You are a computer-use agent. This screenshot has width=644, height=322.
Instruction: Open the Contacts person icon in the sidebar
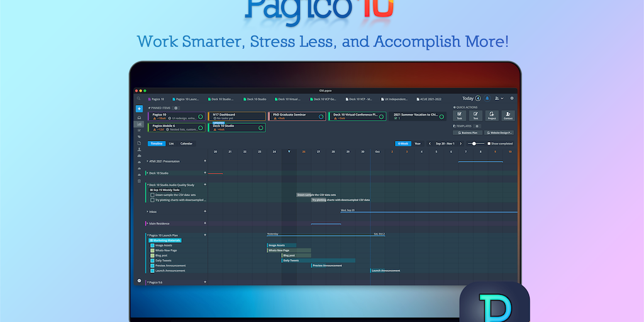(139, 150)
